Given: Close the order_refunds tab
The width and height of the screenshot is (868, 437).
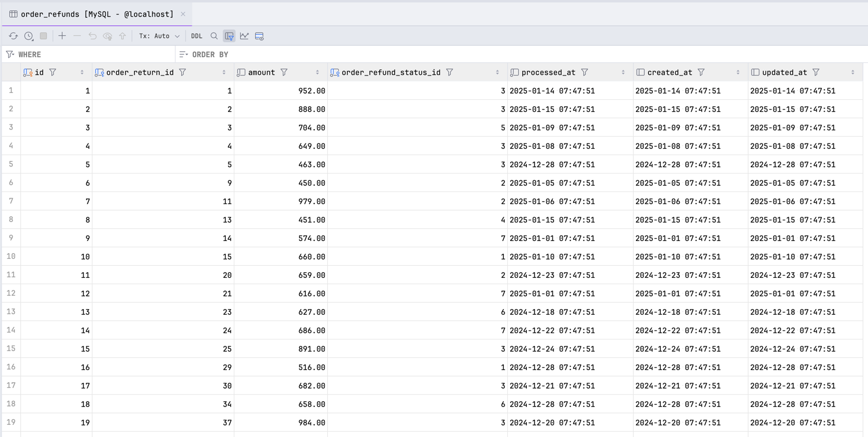Looking at the screenshot, I should pyautogui.click(x=183, y=14).
